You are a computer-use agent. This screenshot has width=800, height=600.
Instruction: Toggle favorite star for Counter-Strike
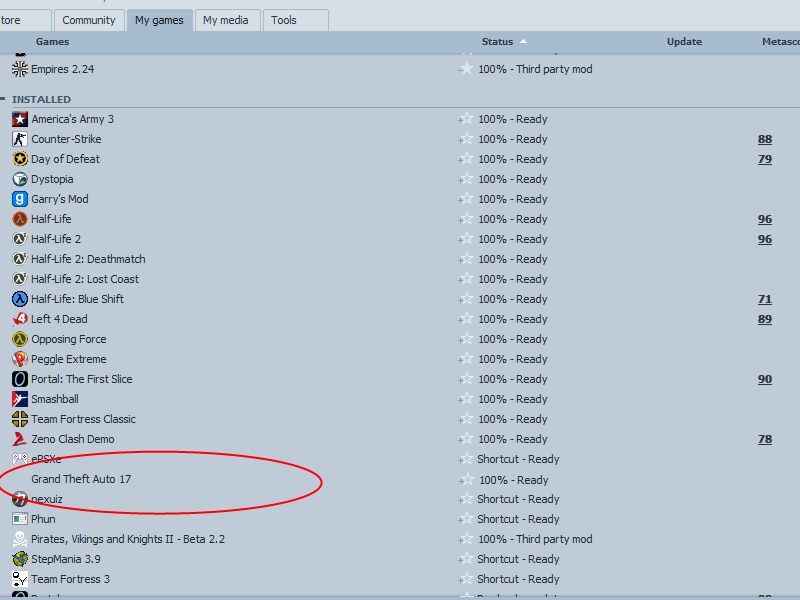pyautogui.click(x=465, y=139)
